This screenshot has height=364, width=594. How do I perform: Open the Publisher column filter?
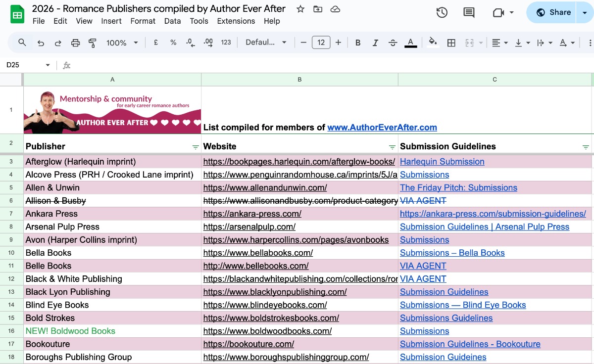click(x=195, y=147)
